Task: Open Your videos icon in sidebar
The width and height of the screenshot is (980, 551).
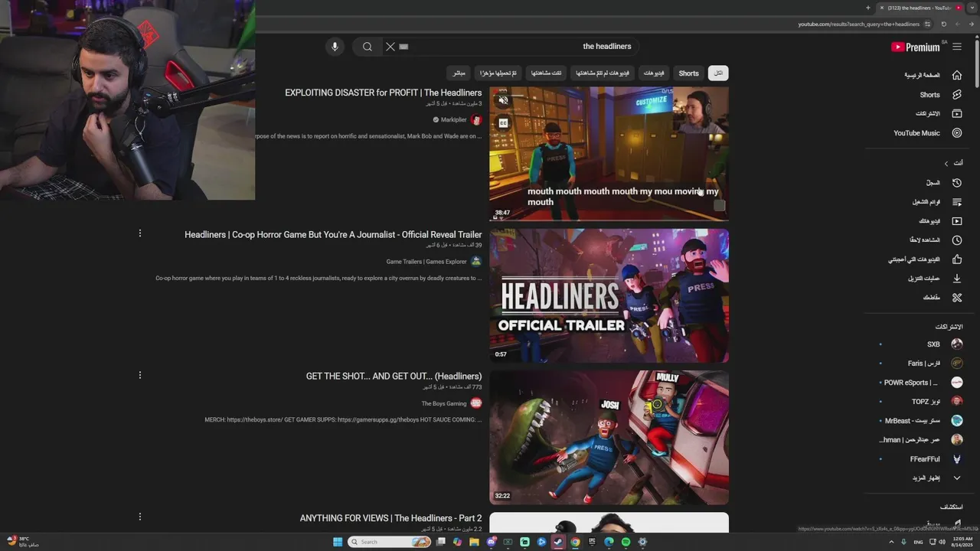Action: (x=957, y=221)
